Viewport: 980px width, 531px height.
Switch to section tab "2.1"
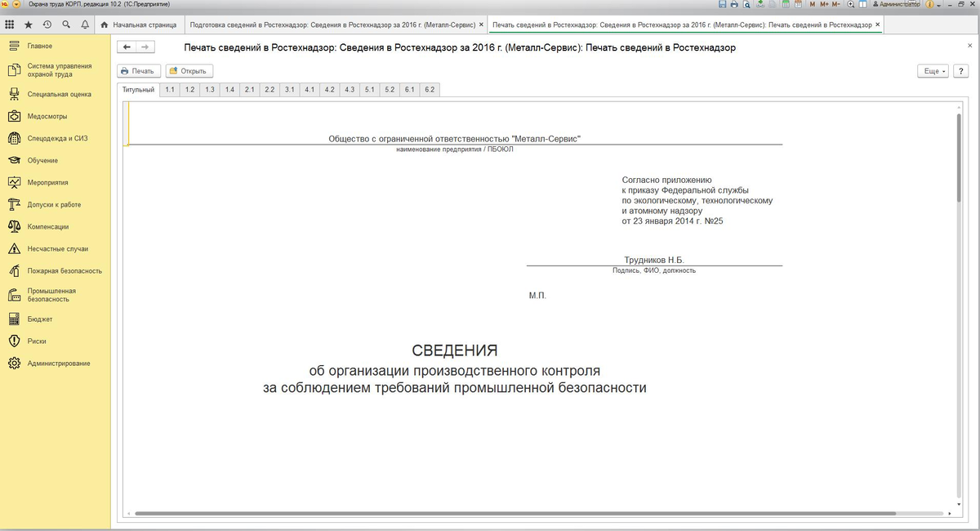tap(249, 90)
